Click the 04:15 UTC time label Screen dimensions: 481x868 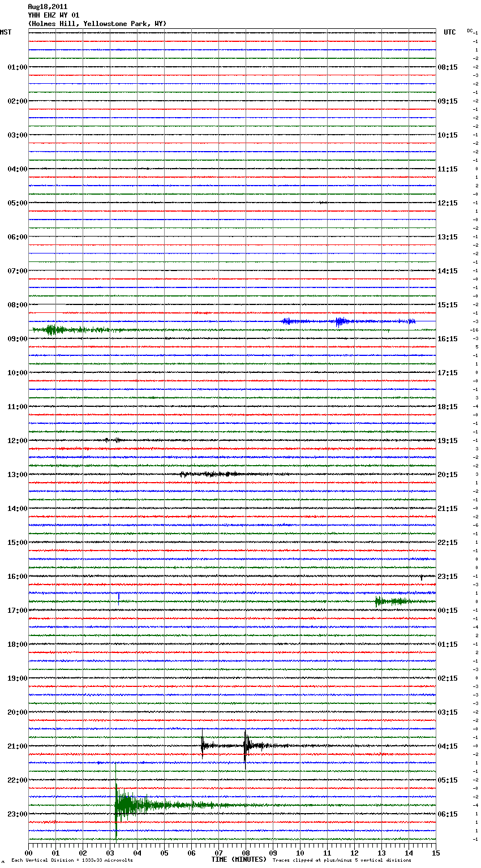pos(448,746)
